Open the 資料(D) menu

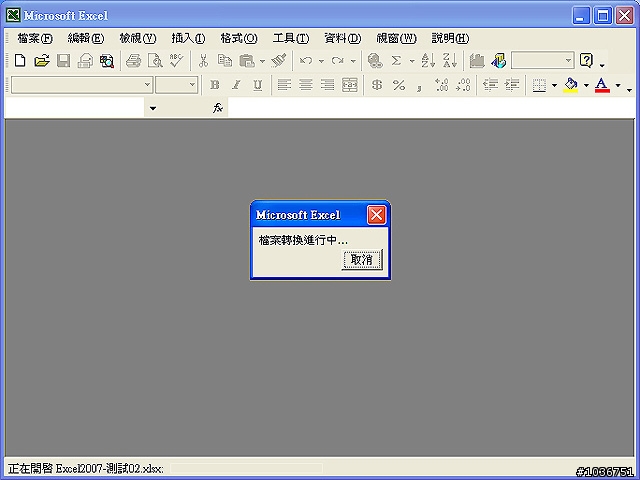(x=342, y=38)
